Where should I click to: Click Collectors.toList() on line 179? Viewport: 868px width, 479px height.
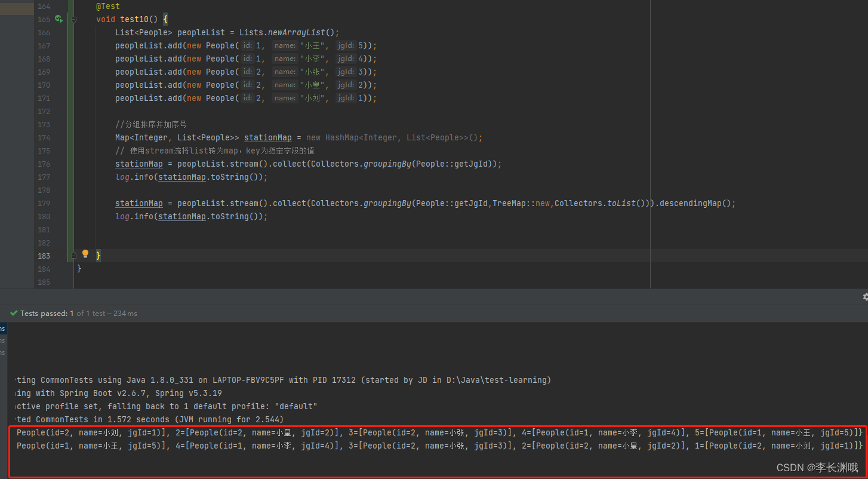point(602,203)
